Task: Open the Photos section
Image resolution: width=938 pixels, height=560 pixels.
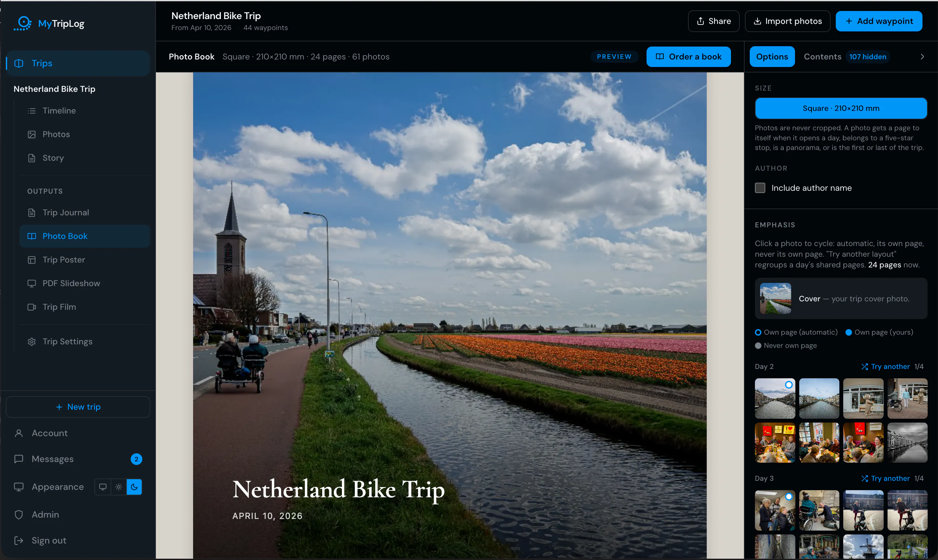Action: [56, 134]
